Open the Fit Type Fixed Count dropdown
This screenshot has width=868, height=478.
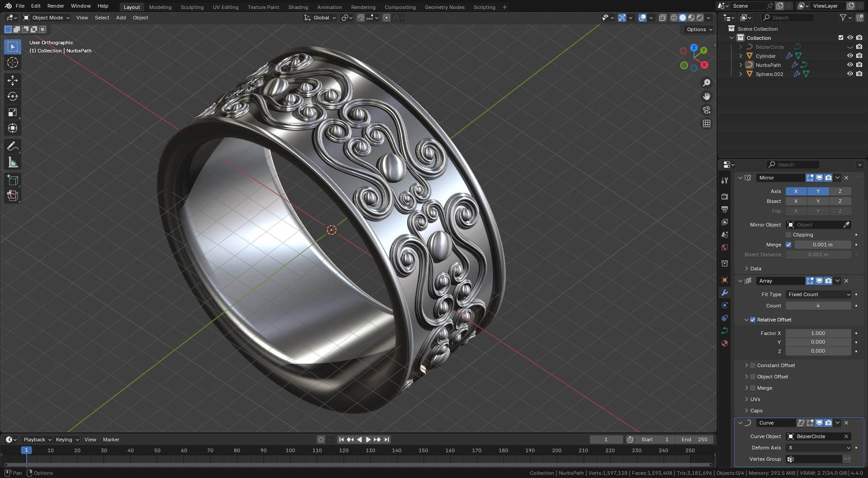pyautogui.click(x=818, y=294)
